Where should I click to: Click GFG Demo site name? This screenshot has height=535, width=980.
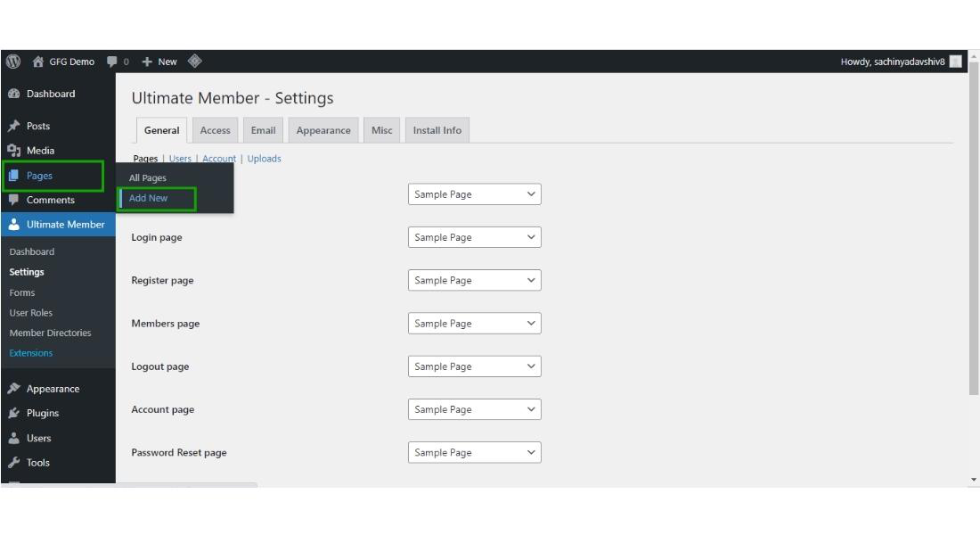pyautogui.click(x=72, y=62)
